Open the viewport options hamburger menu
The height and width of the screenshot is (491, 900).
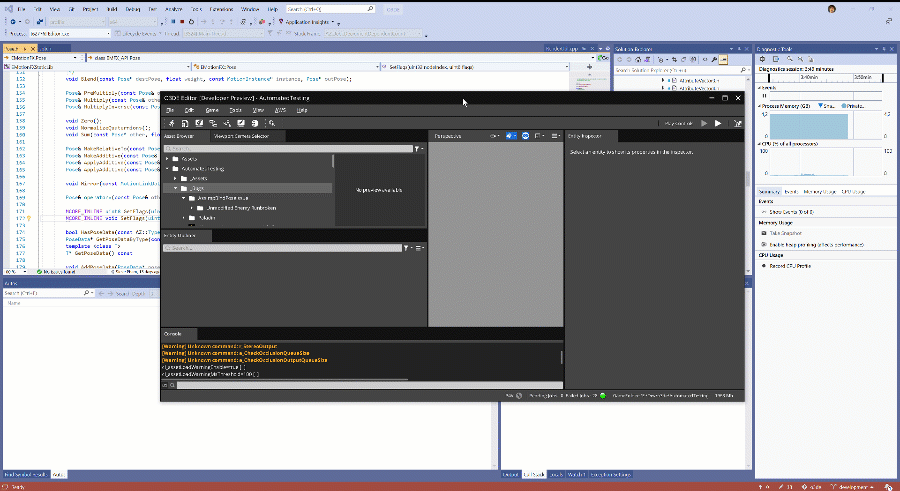pos(555,136)
